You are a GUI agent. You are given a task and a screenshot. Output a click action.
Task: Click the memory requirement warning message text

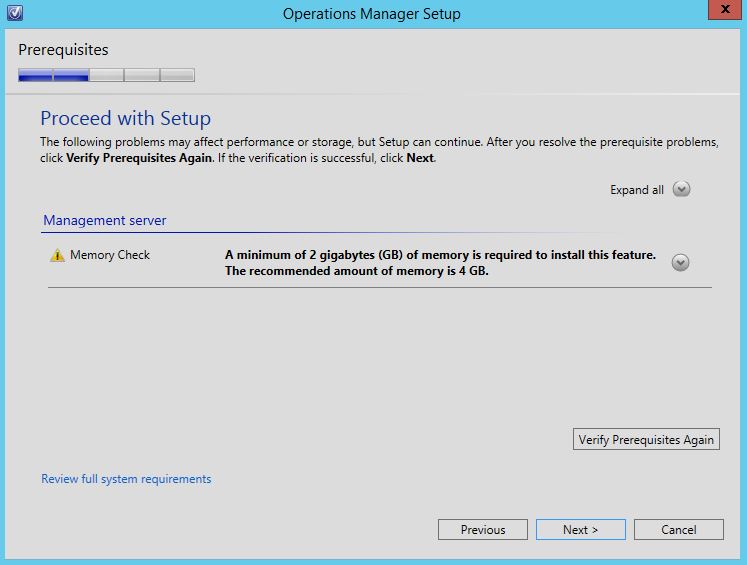coord(440,263)
